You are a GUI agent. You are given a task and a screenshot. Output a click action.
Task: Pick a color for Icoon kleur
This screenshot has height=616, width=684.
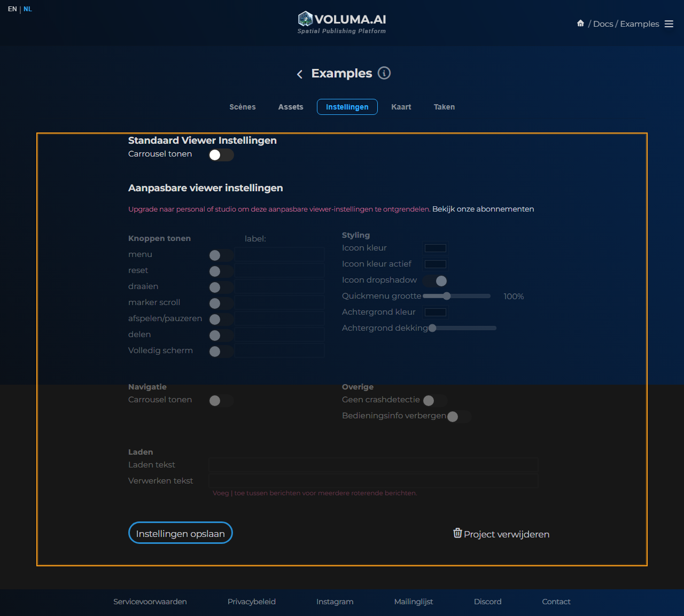[435, 248]
